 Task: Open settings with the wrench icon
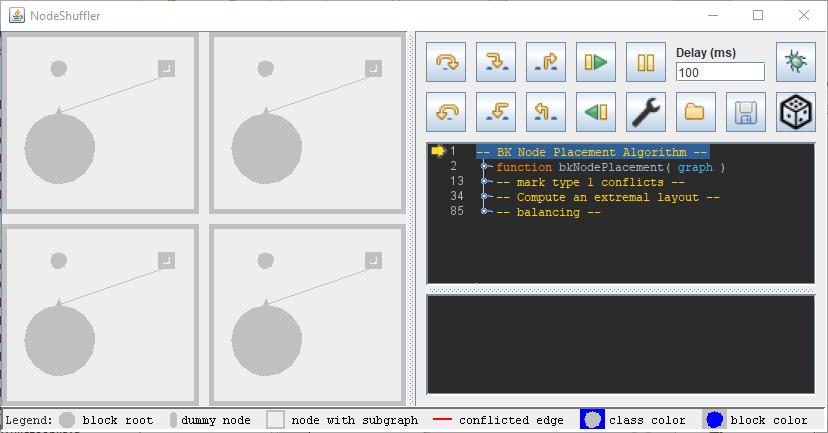[x=646, y=112]
